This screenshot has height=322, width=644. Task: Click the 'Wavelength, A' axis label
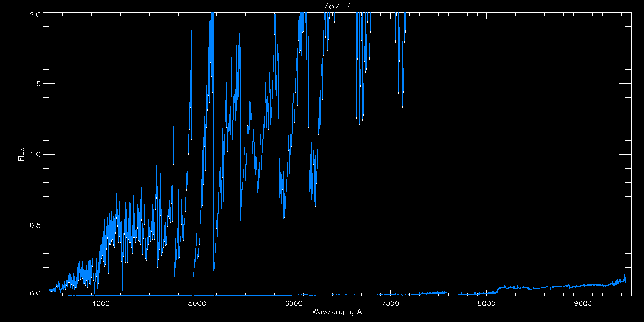coord(337,312)
